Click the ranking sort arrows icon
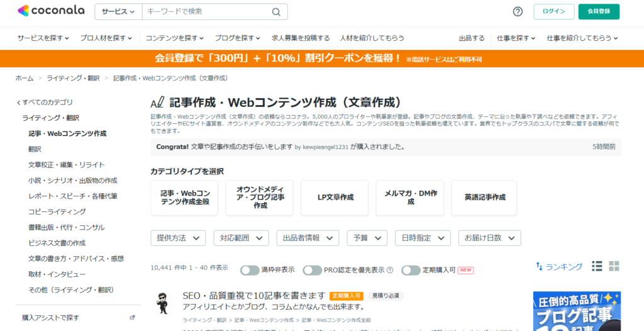Viewport: 644px width, 331px height. coord(539,267)
